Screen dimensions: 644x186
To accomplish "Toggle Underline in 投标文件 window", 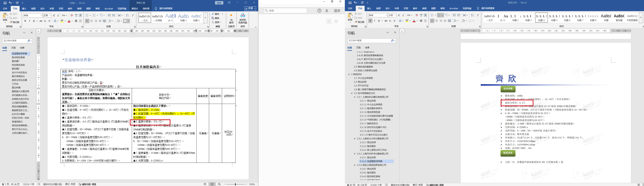I will tap(379, 21).
